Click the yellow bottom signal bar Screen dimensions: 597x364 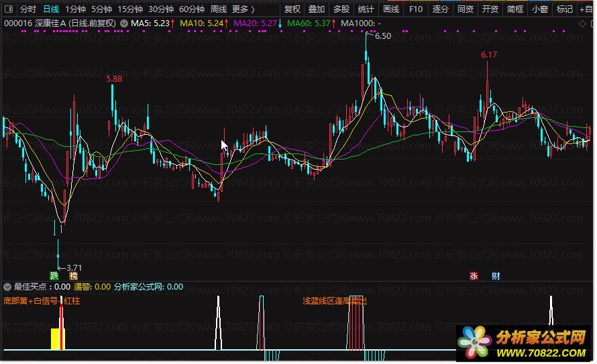(55, 339)
